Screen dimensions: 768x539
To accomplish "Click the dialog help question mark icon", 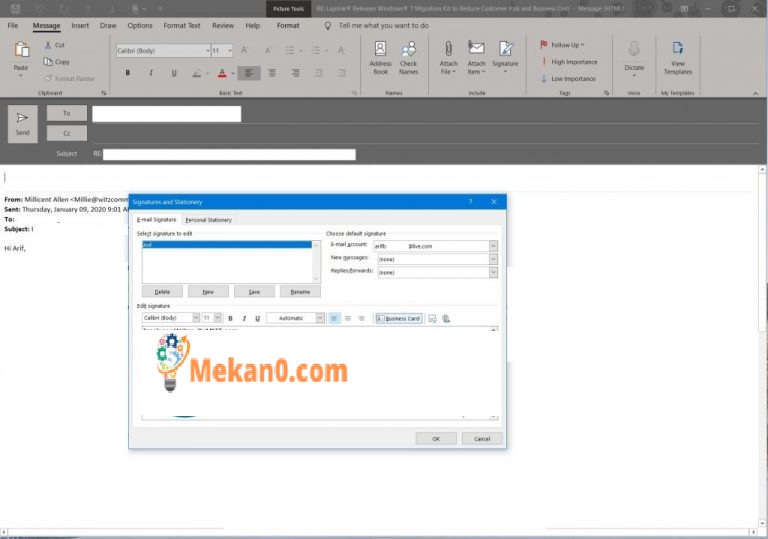I will [x=470, y=202].
